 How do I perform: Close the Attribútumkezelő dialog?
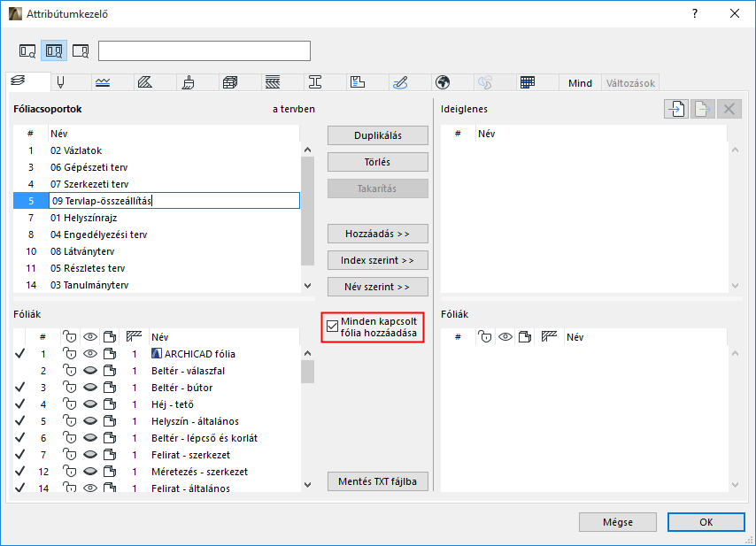point(734,13)
